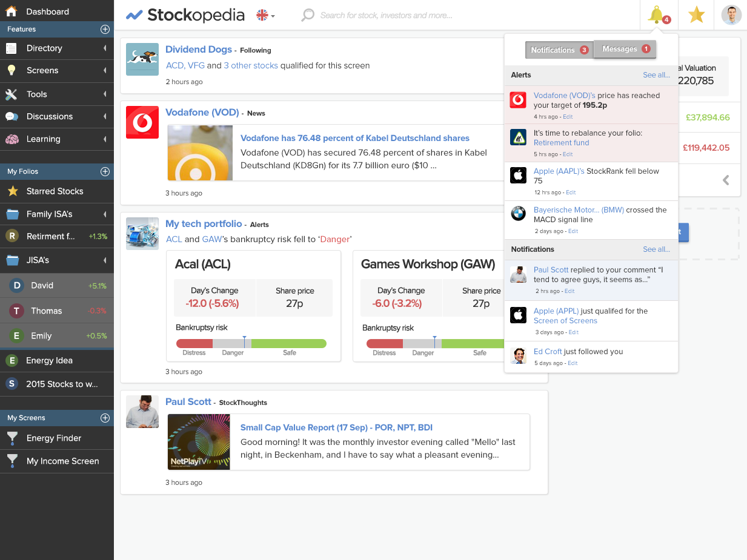Click the Directory document icon
The height and width of the screenshot is (560, 747).
pyautogui.click(x=12, y=48)
